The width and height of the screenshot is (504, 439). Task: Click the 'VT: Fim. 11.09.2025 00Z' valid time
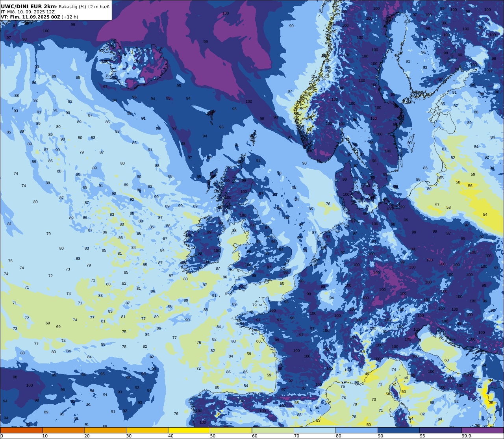click(30, 17)
